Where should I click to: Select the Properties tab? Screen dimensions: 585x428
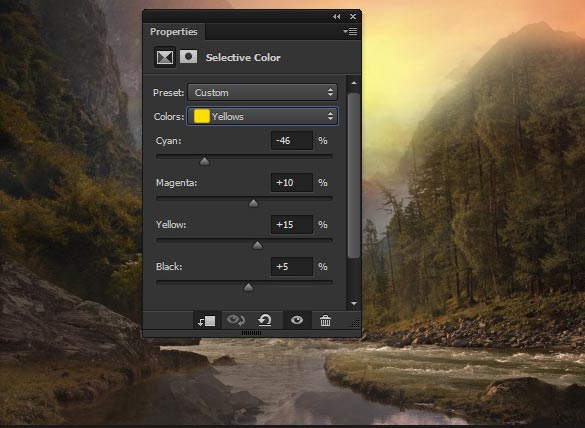(x=173, y=32)
